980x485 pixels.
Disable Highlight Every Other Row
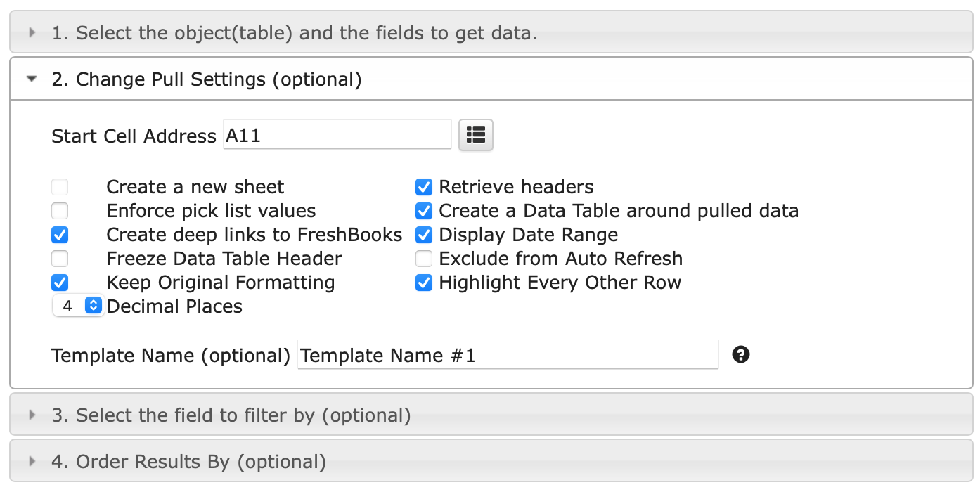click(x=424, y=283)
